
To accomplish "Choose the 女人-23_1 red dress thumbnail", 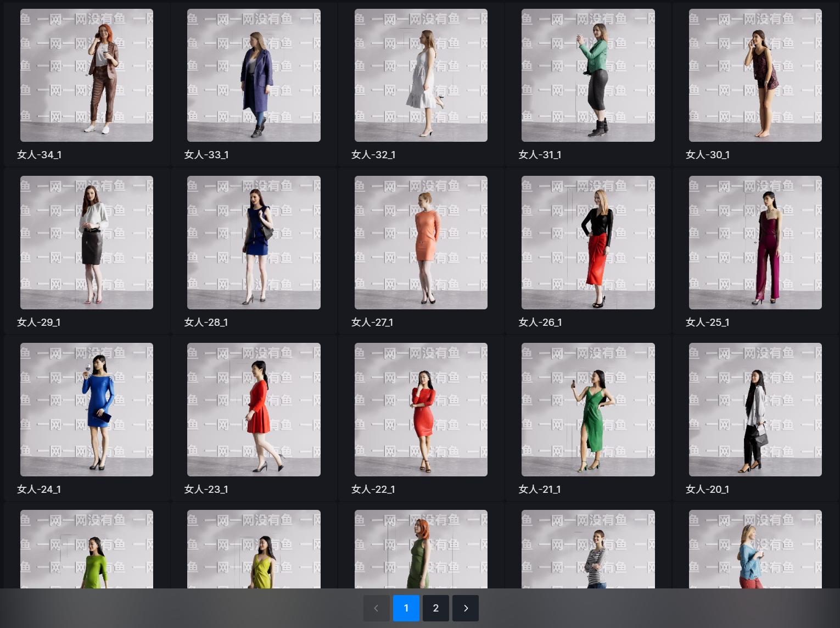I will tap(254, 409).
